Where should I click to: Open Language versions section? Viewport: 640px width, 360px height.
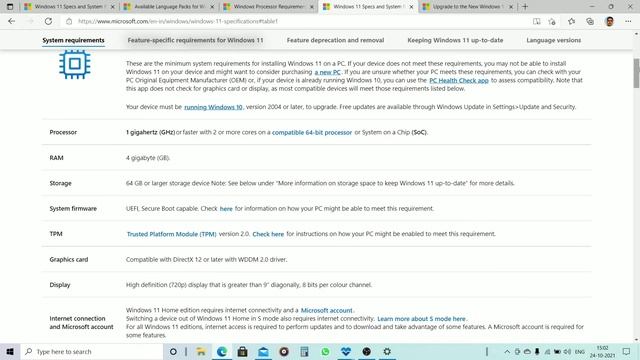coord(553,40)
